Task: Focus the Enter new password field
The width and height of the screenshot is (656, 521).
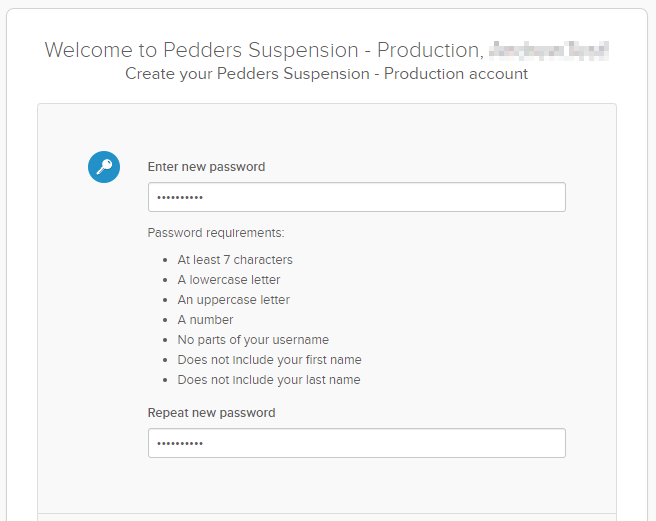Action: pos(356,197)
